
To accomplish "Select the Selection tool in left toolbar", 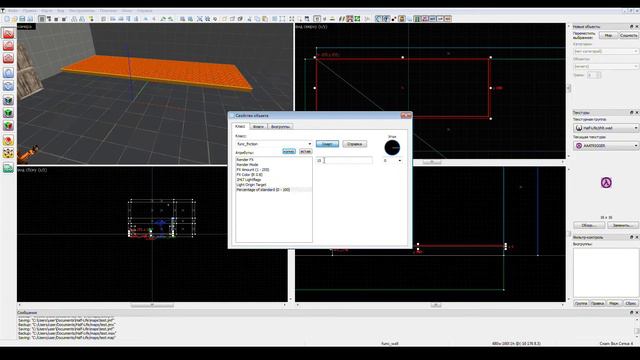I will [x=8, y=33].
